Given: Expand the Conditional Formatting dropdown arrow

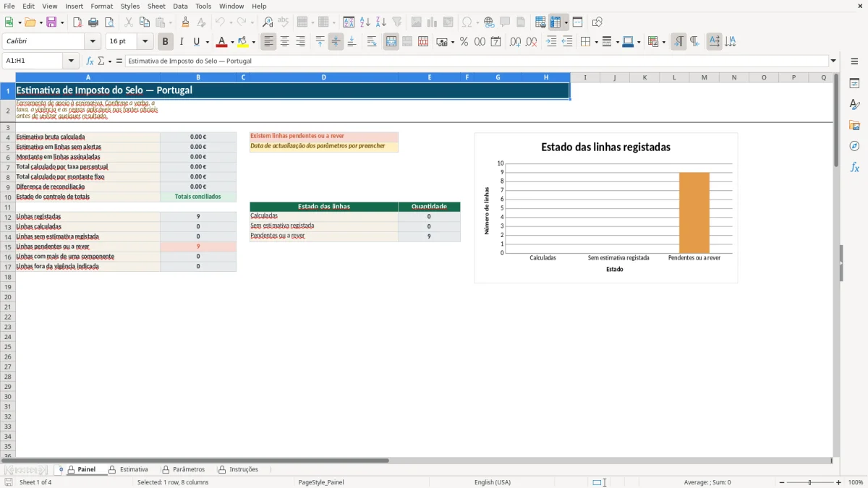Looking at the screenshot, I should (663, 42).
